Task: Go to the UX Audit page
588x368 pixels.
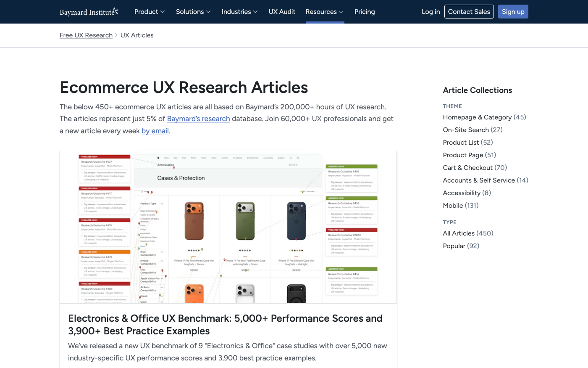Action: point(282,12)
